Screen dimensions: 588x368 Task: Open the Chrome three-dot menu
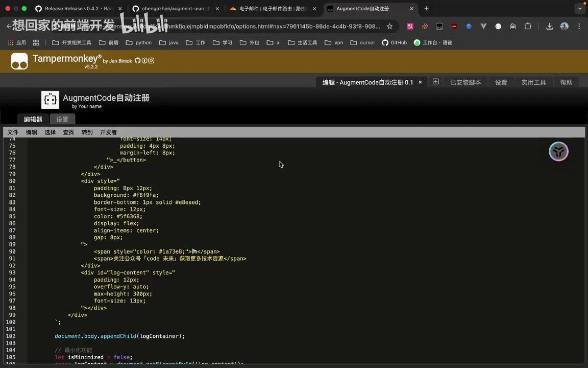(579, 26)
